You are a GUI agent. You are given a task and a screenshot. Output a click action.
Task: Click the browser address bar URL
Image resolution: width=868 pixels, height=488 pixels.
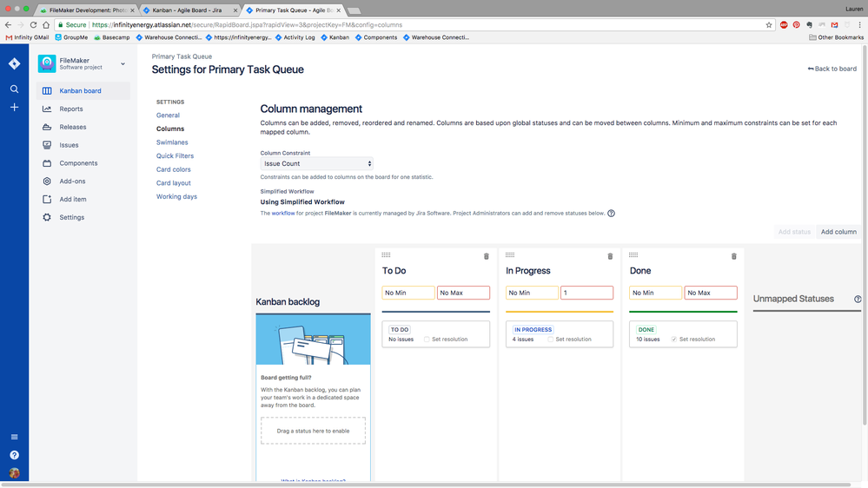(x=247, y=25)
